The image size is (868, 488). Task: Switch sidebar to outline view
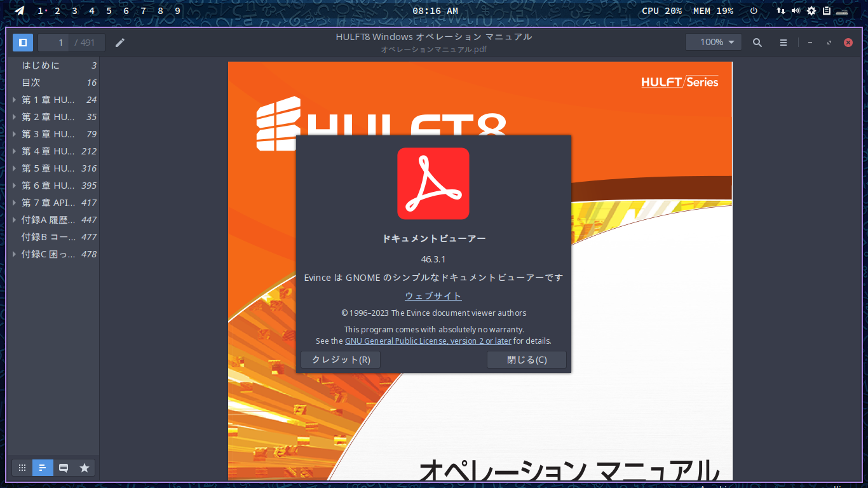coord(43,468)
